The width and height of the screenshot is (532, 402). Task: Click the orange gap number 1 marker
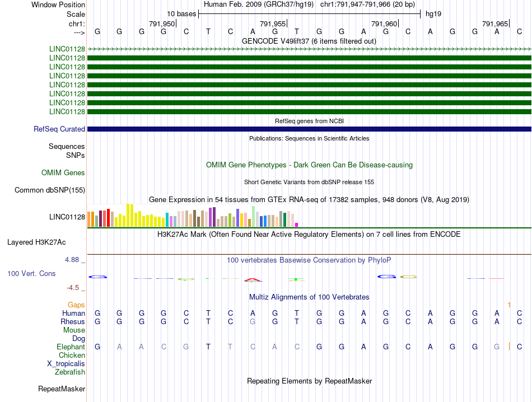pos(509,305)
